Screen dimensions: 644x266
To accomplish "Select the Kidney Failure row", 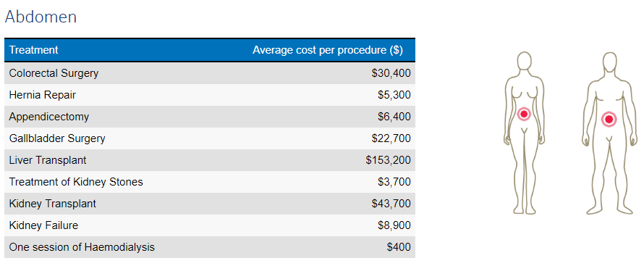I will tap(210, 225).
